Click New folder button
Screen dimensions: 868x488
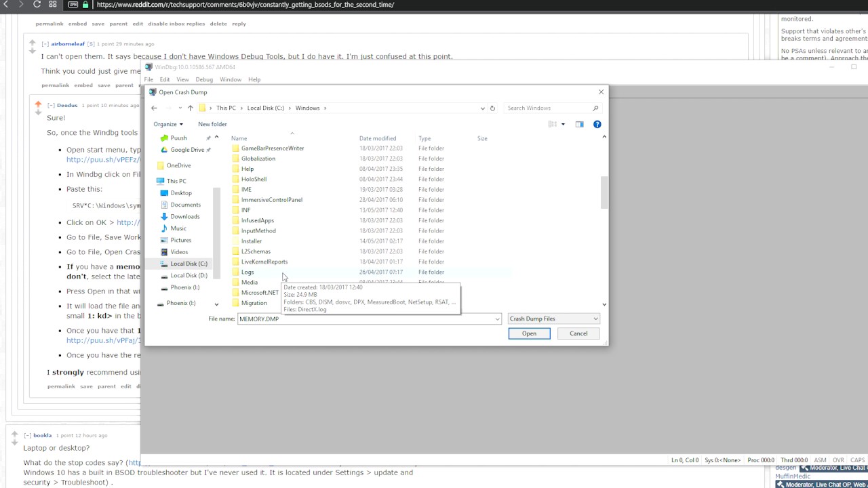click(212, 124)
